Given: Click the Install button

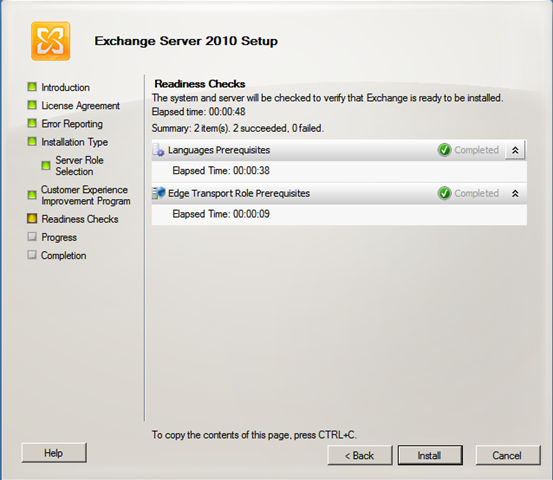Looking at the screenshot, I should pos(430,455).
